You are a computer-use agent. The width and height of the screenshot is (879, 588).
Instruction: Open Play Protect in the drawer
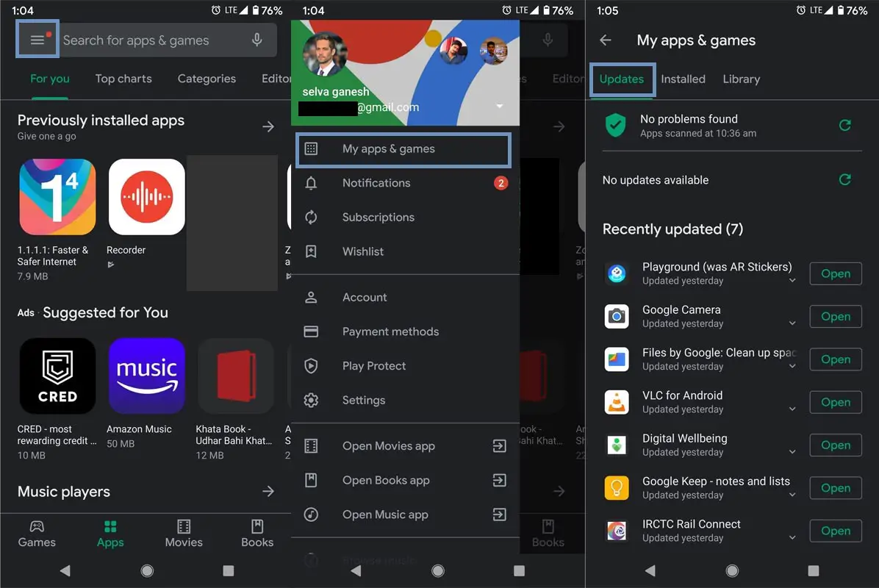click(x=405, y=365)
